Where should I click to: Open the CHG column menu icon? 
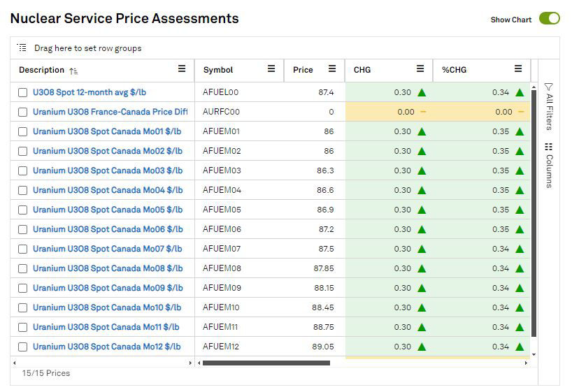[x=420, y=69]
